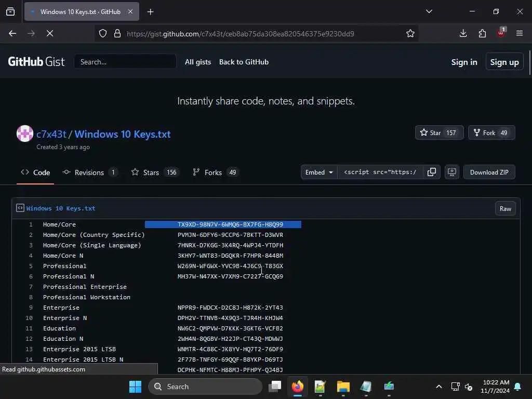Click the Education key NW6C2-QMPVW
The image size is (532, 399).
pyautogui.click(x=230, y=328)
